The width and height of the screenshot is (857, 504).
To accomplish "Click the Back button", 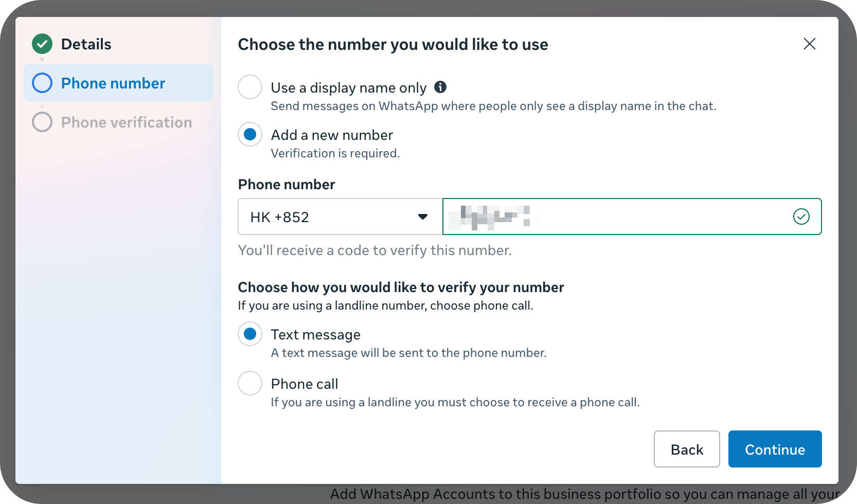I will [x=686, y=449].
